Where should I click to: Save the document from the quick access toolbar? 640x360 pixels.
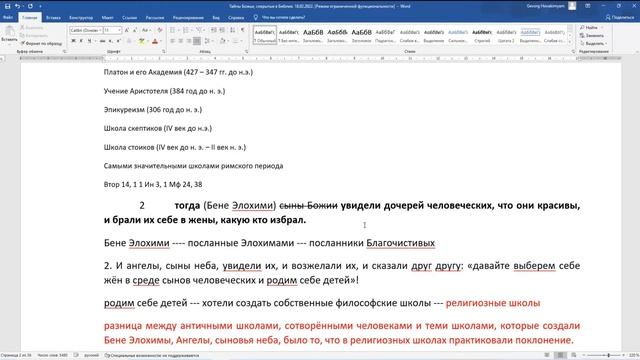(7, 6)
